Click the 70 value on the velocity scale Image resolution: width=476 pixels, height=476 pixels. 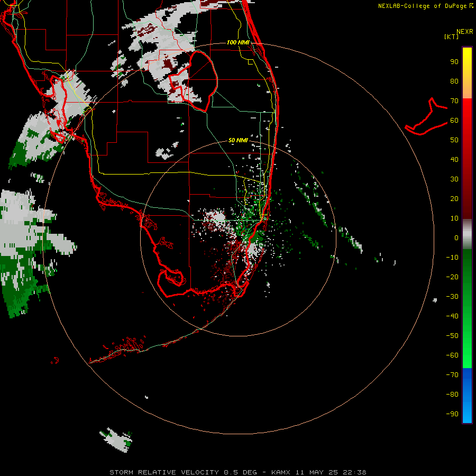coord(454,101)
